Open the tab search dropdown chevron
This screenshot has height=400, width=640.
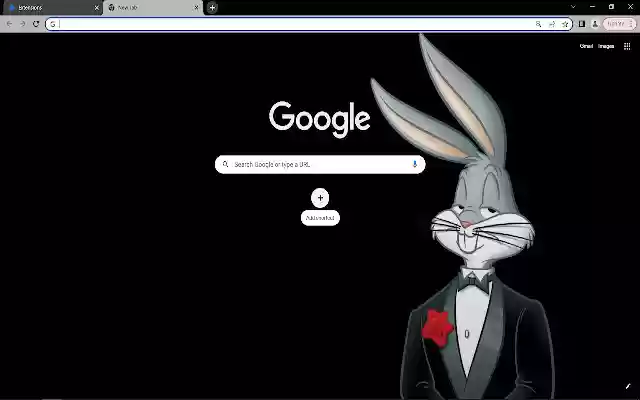pos(573,7)
